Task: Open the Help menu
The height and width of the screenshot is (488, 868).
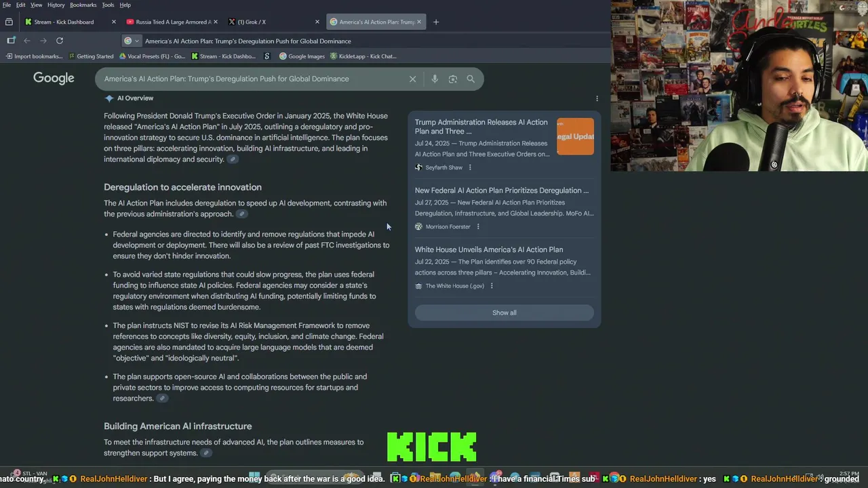Action: [x=125, y=5]
